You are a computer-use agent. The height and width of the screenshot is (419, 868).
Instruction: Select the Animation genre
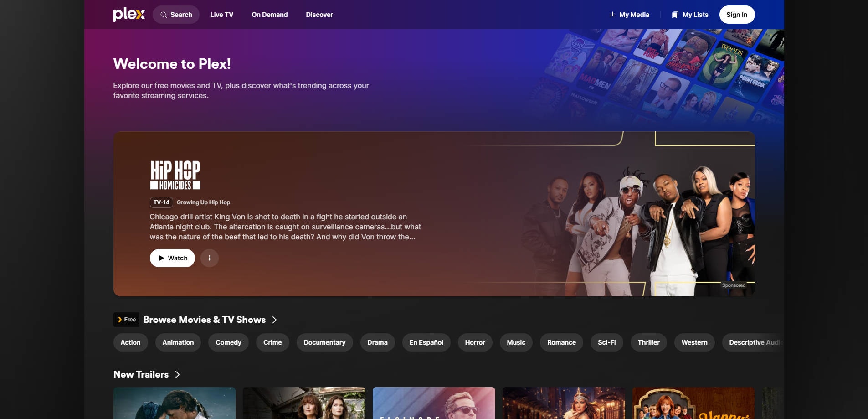click(178, 342)
